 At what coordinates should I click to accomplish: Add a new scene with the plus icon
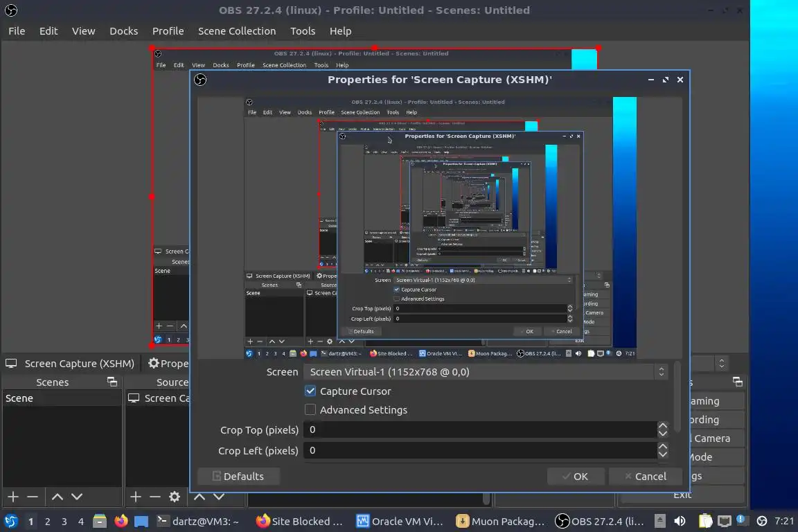[x=13, y=497]
